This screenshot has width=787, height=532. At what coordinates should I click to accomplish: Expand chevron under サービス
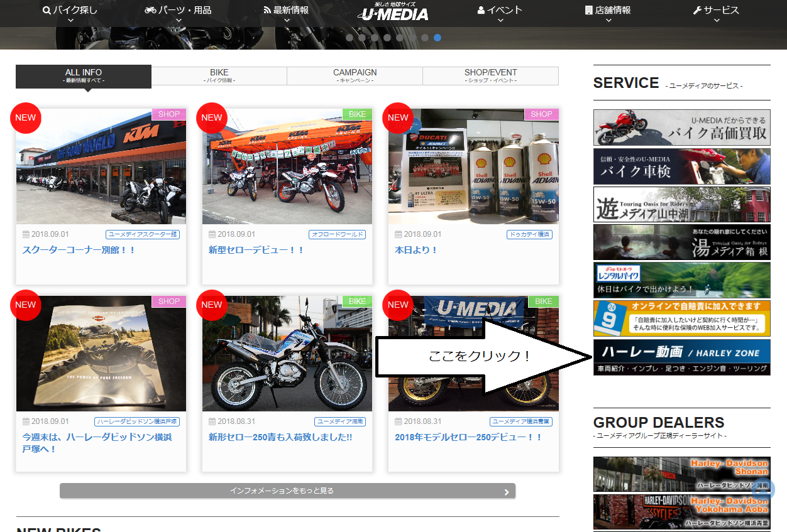coord(717,21)
